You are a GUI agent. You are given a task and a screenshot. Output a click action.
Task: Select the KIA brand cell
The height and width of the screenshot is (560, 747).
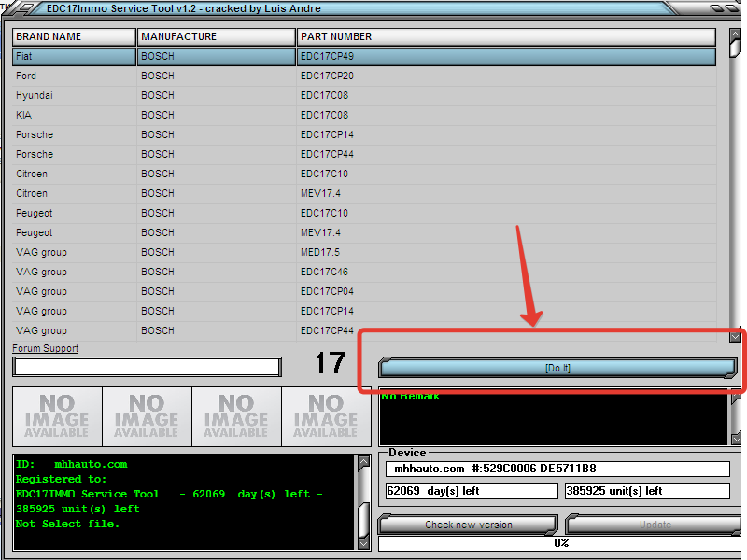74,115
